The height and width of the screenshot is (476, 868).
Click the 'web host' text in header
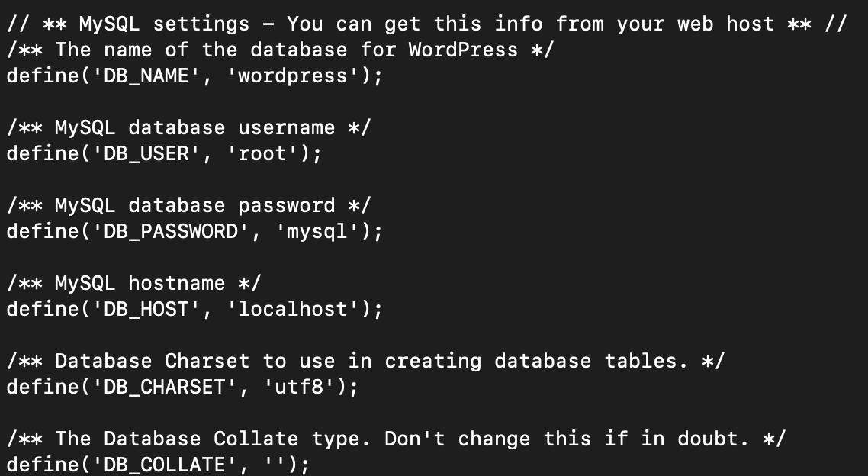(726, 24)
